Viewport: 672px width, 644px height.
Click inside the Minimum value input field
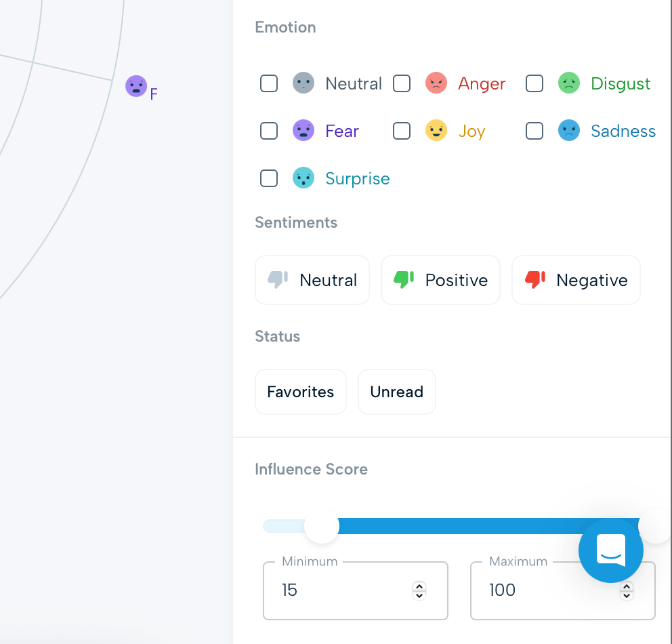tap(339, 590)
